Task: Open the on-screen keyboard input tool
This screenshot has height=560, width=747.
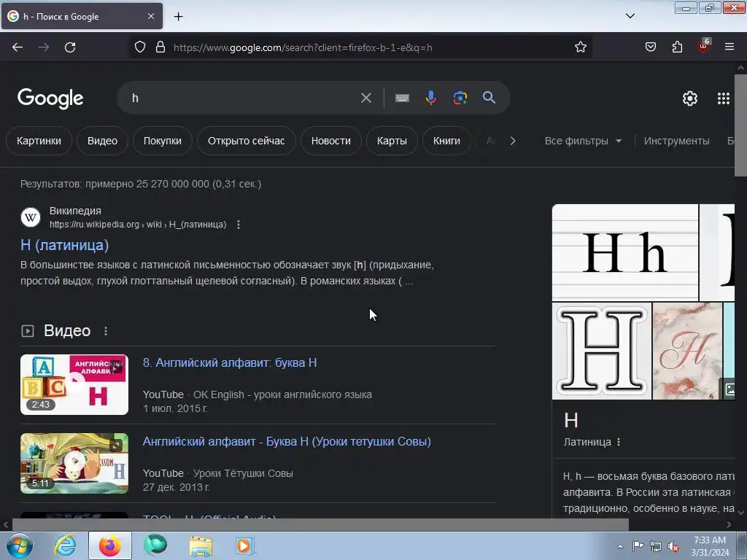Action: [402, 98]
